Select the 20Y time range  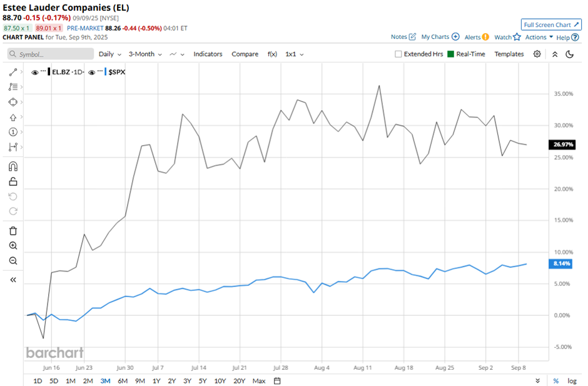(239, 381)
